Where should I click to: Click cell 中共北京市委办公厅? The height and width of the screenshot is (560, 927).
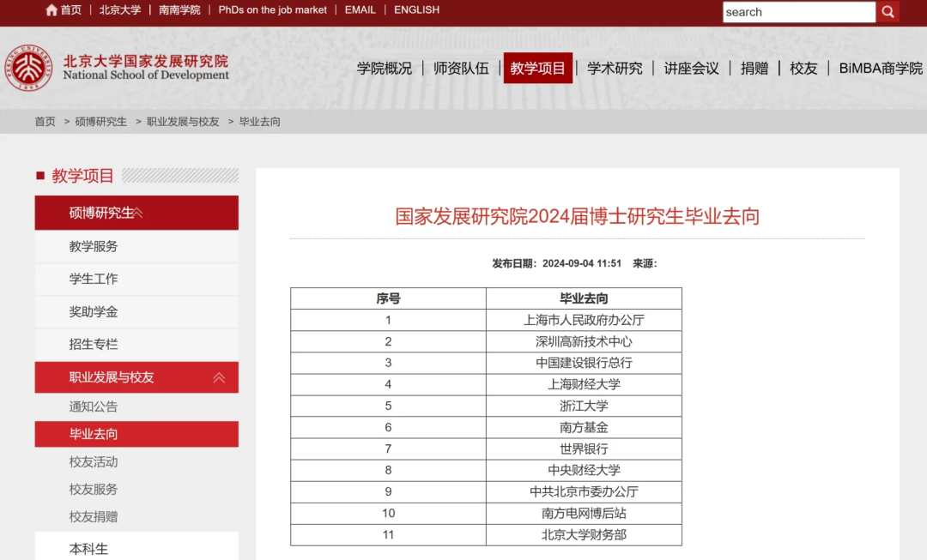(x=585, y=491)
